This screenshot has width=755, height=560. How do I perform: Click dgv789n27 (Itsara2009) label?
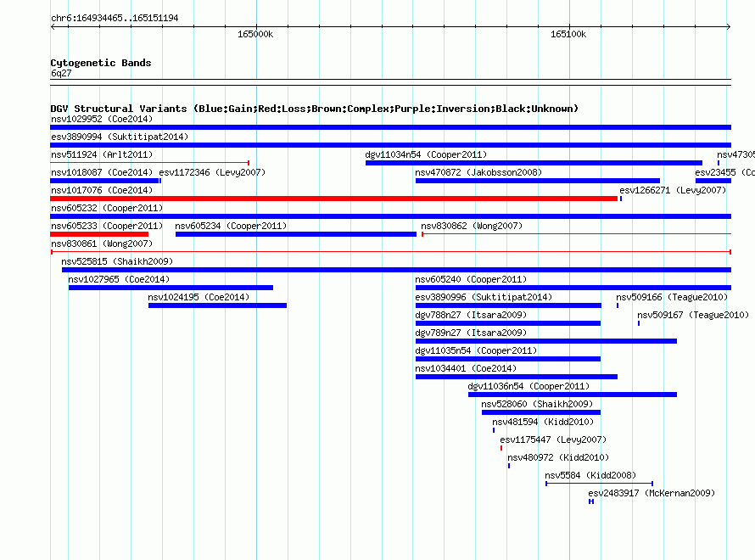[471, 333]
